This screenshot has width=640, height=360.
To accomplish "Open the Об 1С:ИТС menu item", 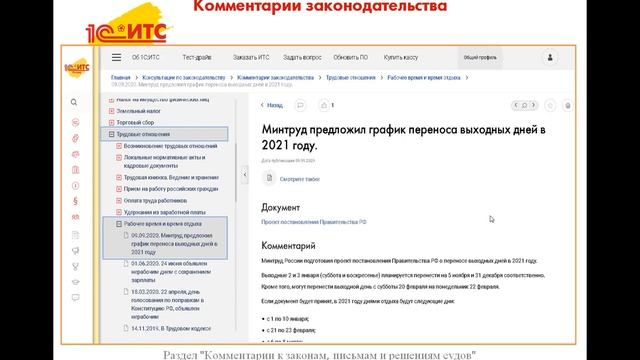I will point(146,58).
